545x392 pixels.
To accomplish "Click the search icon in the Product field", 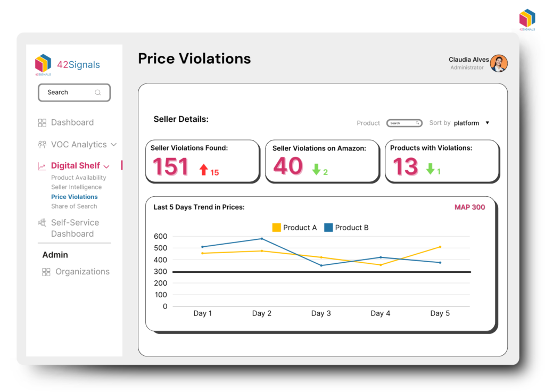I will click(x=418, y=122).
